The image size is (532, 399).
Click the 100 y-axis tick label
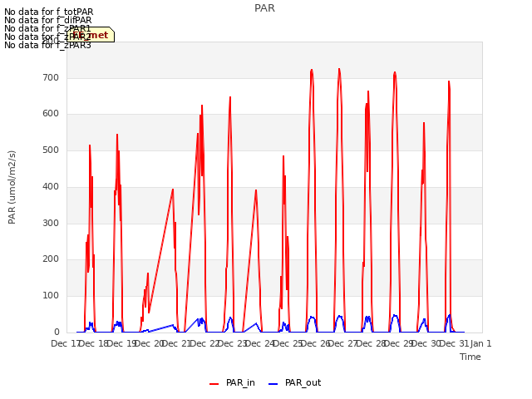(x=51, y=296)
